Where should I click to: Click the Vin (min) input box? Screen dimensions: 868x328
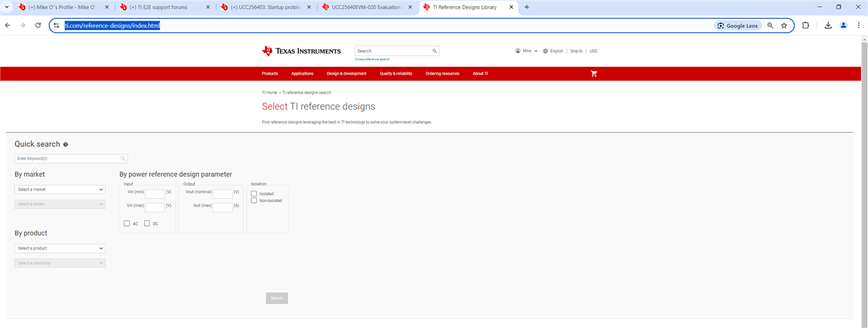point(154,194)
